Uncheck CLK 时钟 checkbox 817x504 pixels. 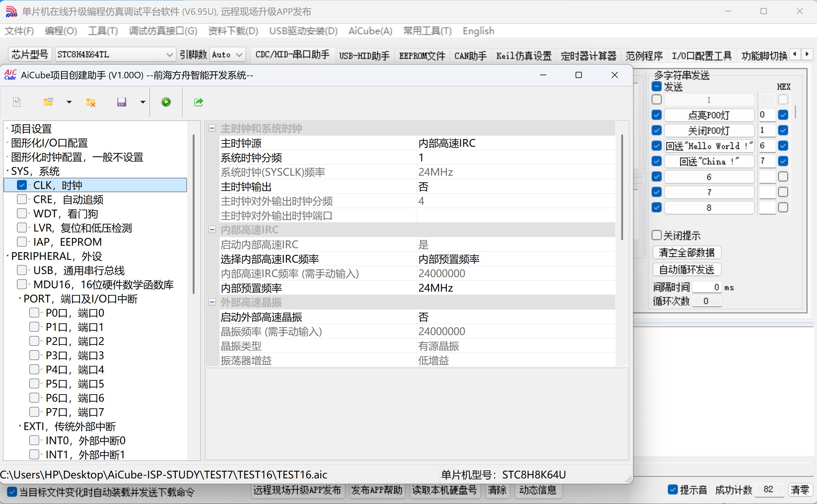click(x=22, y=185)
